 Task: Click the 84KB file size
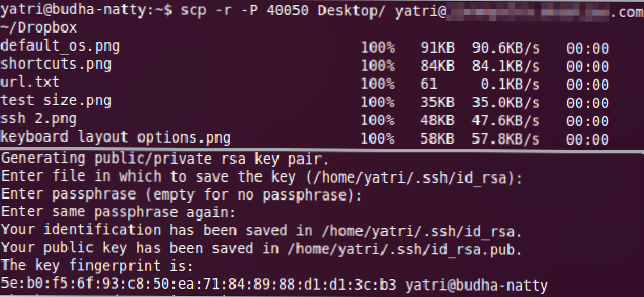pos(437,66)
